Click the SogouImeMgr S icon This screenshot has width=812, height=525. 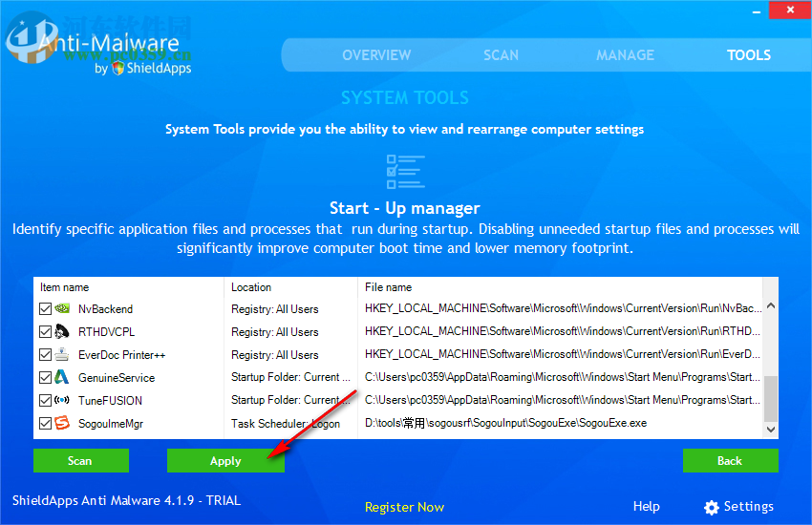pyautogui.click(x=62, y=423)
